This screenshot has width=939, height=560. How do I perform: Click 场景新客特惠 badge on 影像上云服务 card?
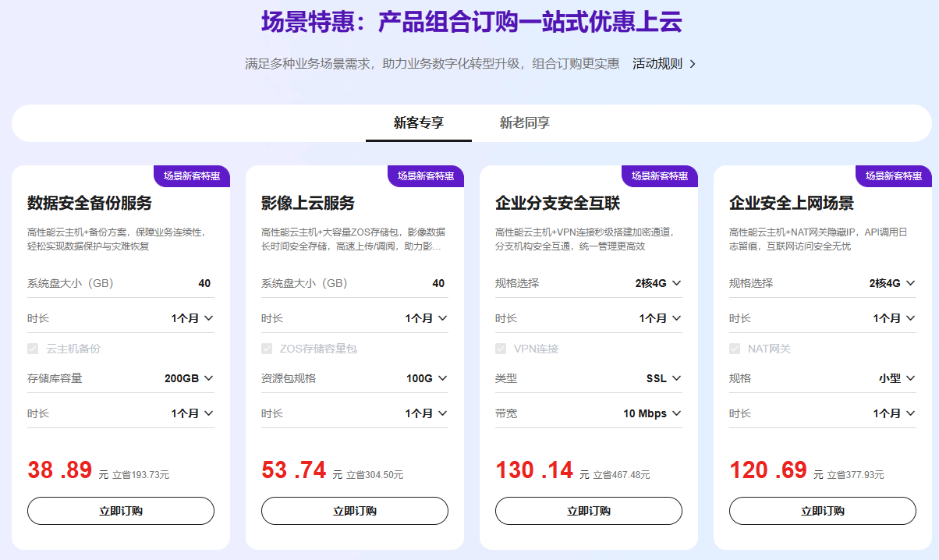426,176
